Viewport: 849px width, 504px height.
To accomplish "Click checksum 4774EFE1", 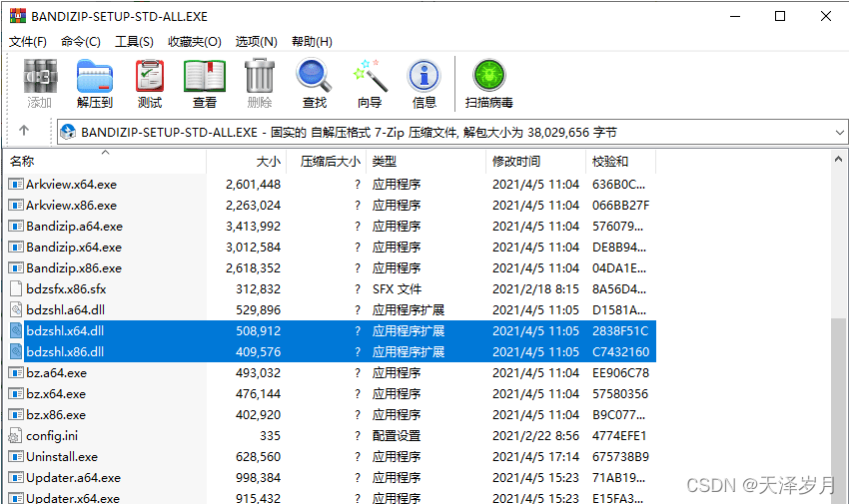I will pyautogui.click(x=619, y=436).
